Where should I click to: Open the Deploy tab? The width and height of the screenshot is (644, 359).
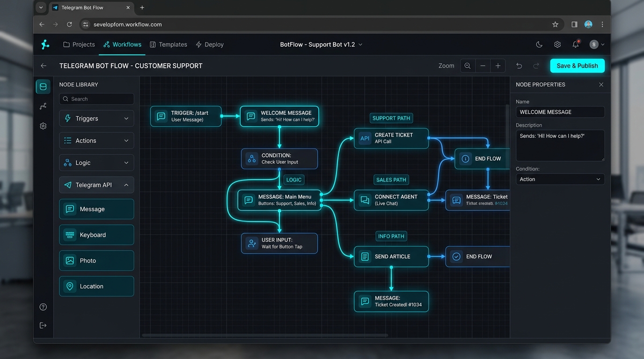[x=210, y=44]
